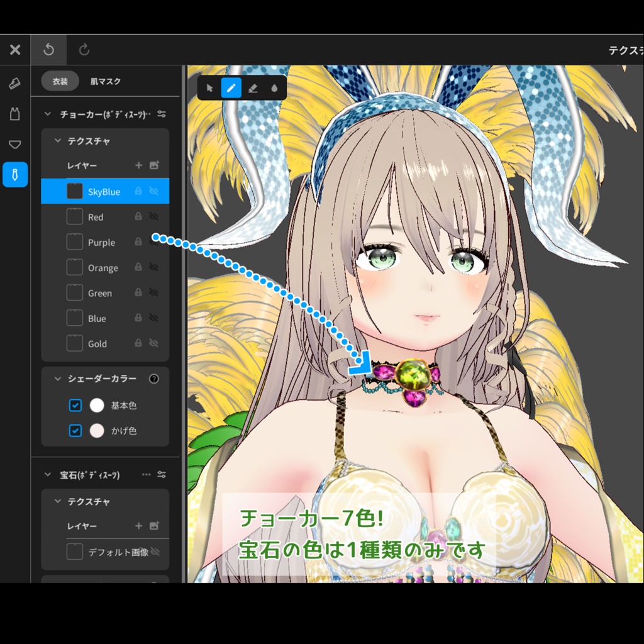This screenshot has width=644, height=644.
Task: Collapse the テクスチャ section
Action: (58, 141)
